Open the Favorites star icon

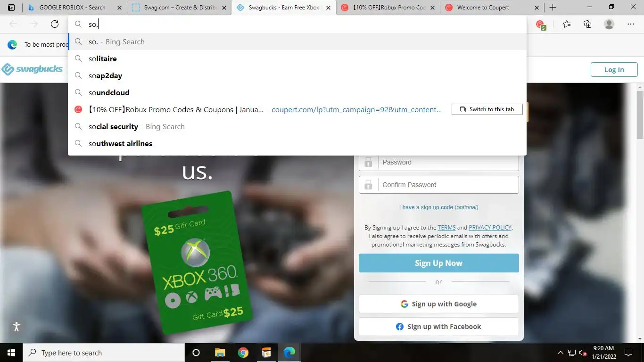[x=567, y=24]
